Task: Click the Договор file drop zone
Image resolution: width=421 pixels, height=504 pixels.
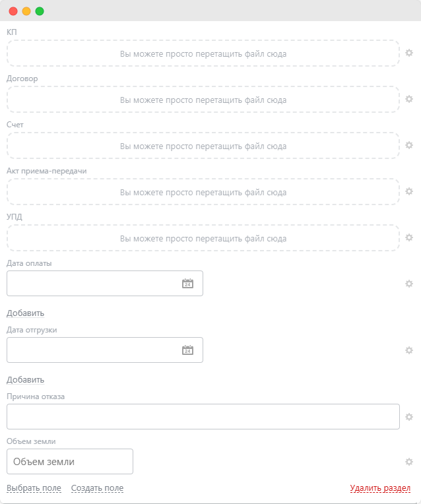Action: click(x=203, y=100)
